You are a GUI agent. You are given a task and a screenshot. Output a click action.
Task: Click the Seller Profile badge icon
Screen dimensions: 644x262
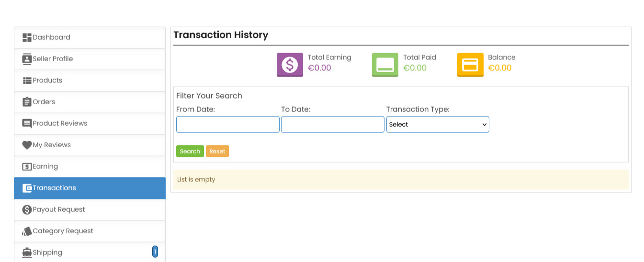tap(27, 59)
